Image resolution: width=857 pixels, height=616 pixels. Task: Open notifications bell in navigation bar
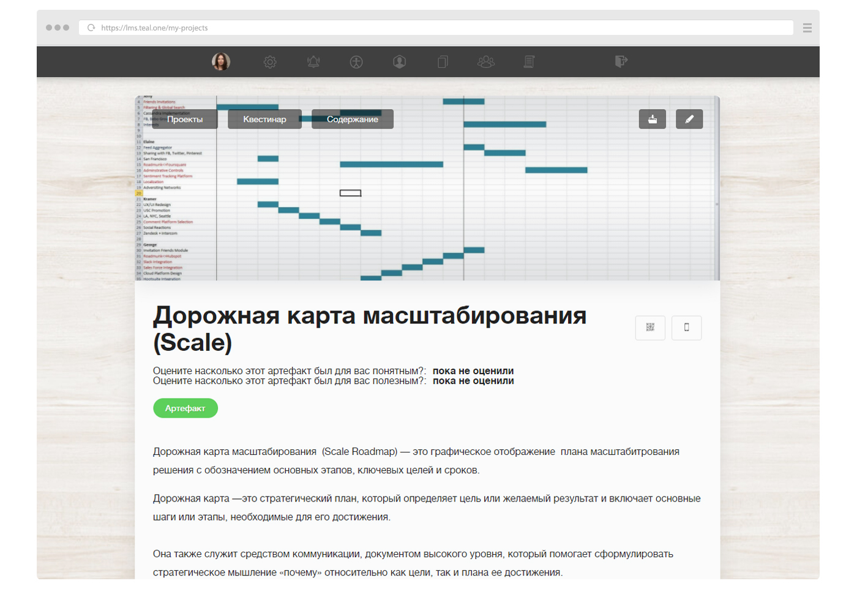point(313,61)
